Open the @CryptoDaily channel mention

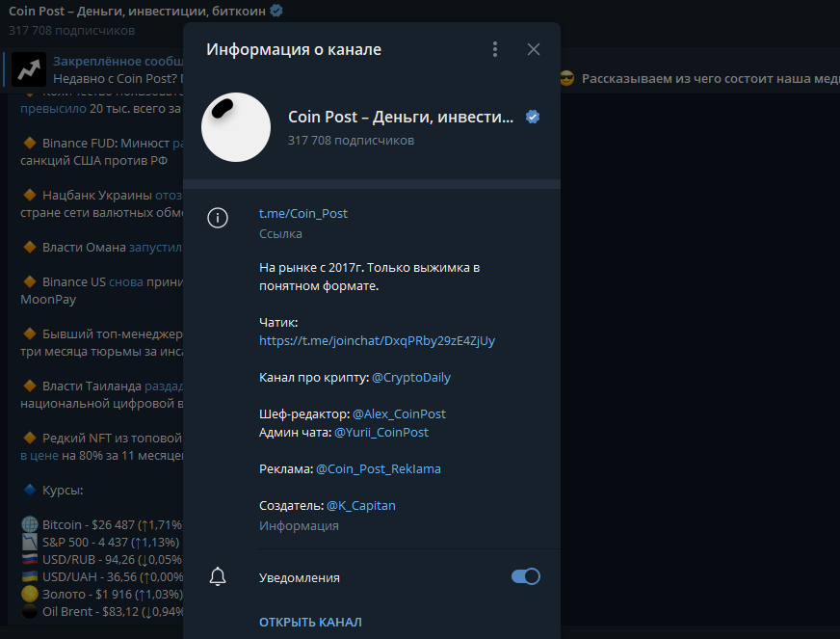coord(410,377)
